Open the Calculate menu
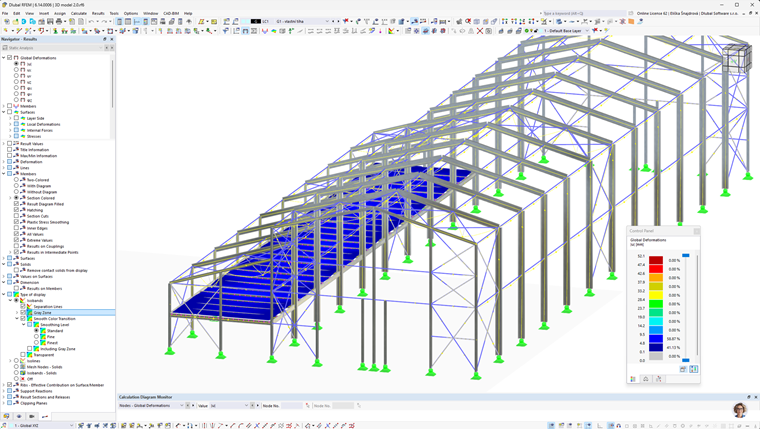This screenshot has width=760, height=429. (x=79, y=14)
